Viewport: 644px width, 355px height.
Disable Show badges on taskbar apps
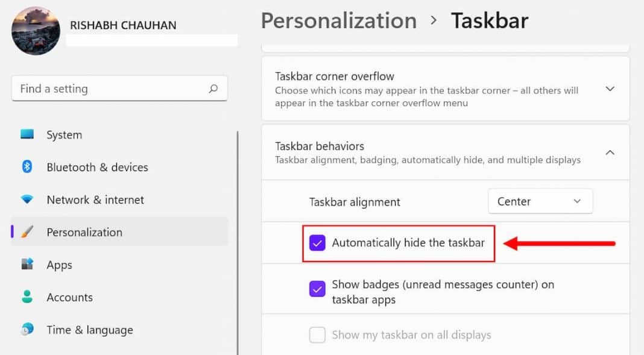pyautogui.click(x=317, y=289)
